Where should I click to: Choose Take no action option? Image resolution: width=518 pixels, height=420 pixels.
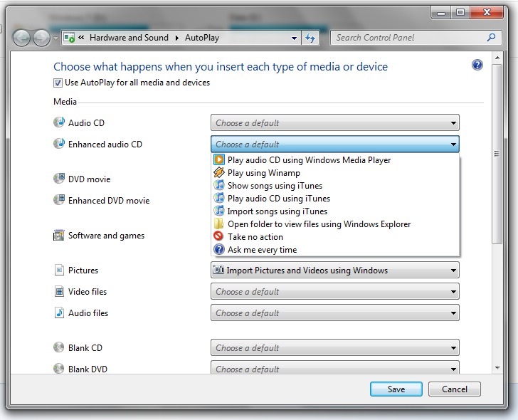pyautogui.click(x=335, y=237)
